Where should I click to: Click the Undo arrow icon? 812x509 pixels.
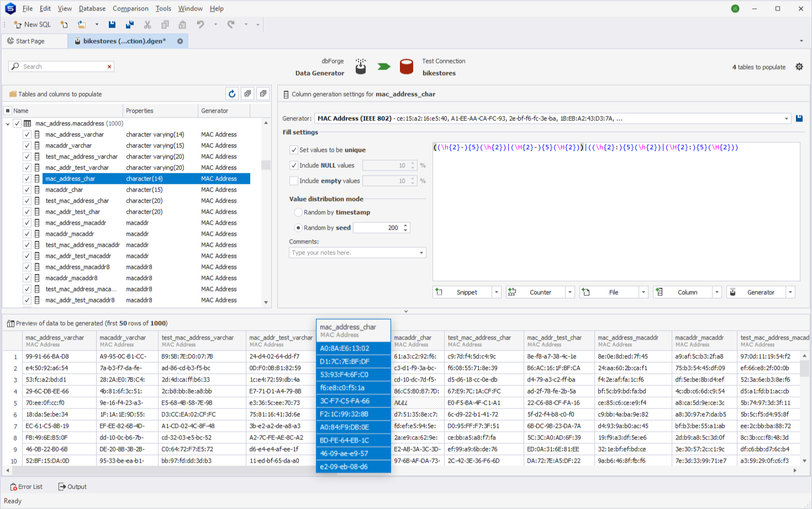coord(201,24)
